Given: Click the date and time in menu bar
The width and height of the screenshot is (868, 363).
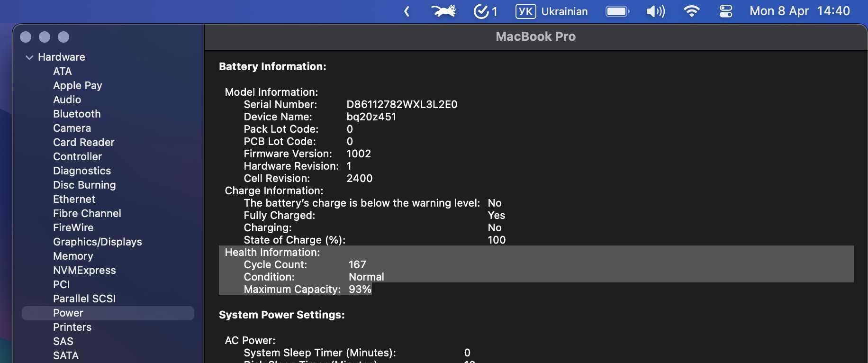Looking at the screenshot, I should (800, 11).
